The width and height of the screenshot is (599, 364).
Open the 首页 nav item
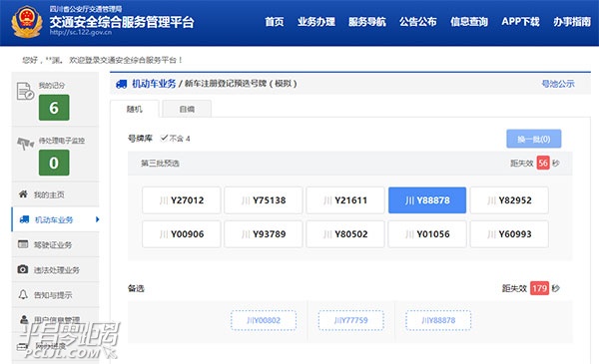275,22
